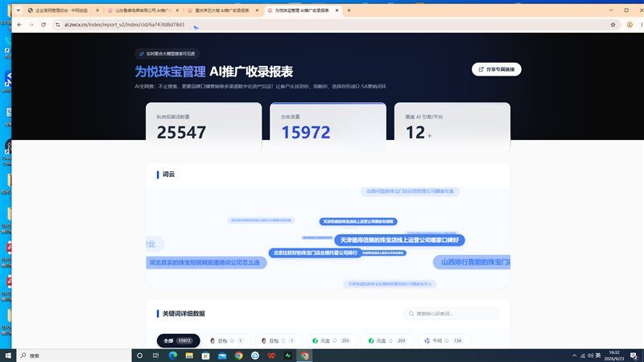Screen dimensions: 644x362
Task: Select the 15972 总收录量 card
Action: click(x=328, y=127)
